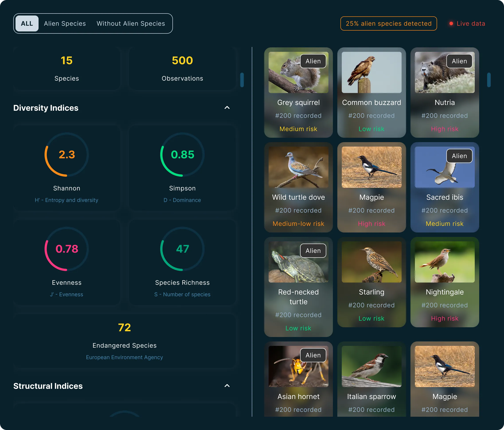Click #200 recorded on Starling card
504x430 pixels.
click(372, 305)
